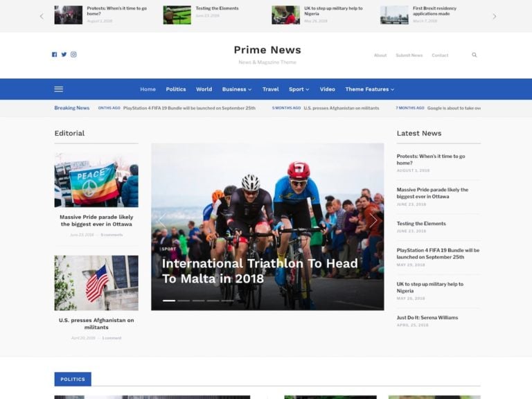The image size is (532, 399).
Task: Open breaking news U.S. presses Afghanistan ticker item
Action: tap(342, 108)
